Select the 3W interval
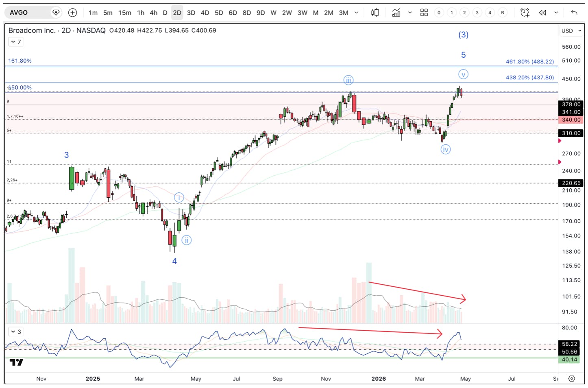 coord(302,13)
